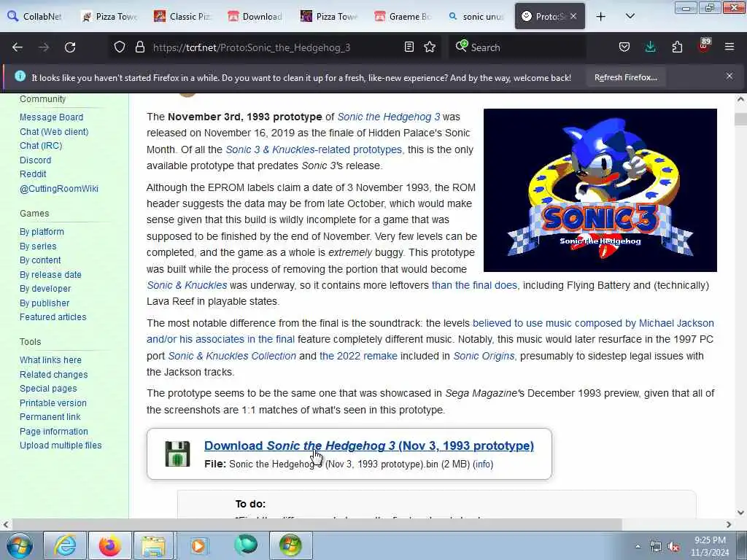Viewport: 747px width, 560px height.
Task: Show hidden system tray icons
Action: coord(638,547)
